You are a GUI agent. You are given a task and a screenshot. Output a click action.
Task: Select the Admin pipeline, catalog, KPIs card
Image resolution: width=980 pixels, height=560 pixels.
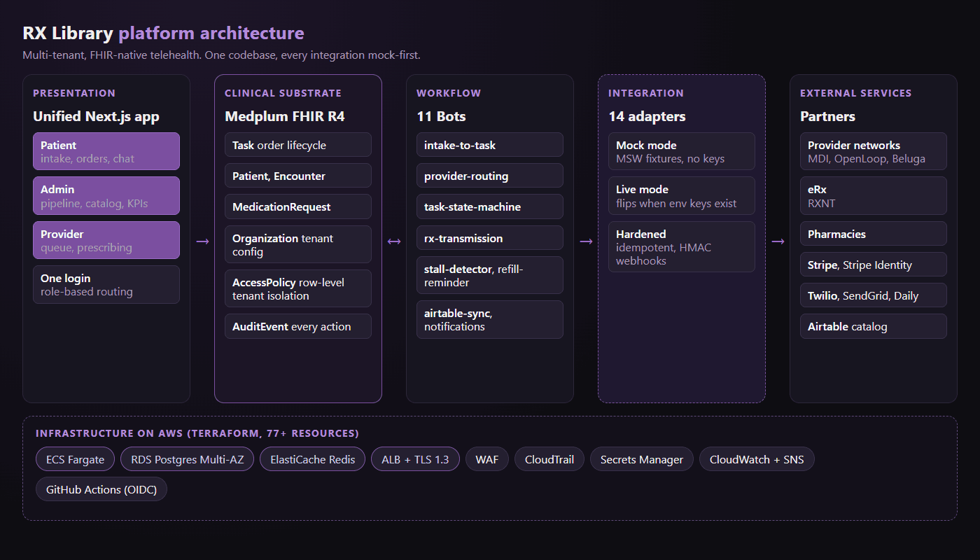[x=106, y=196]
